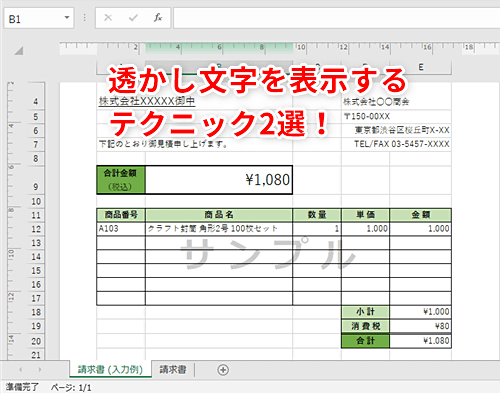Select row 12 header
The height and width of the screenshot is (394, 500).
click(x=36, y=229)
